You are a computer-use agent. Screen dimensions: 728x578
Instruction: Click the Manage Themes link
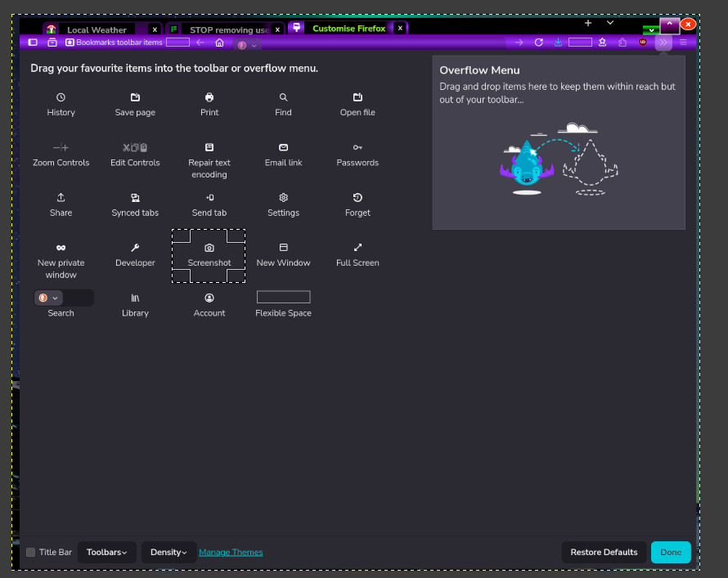(231, 552)
